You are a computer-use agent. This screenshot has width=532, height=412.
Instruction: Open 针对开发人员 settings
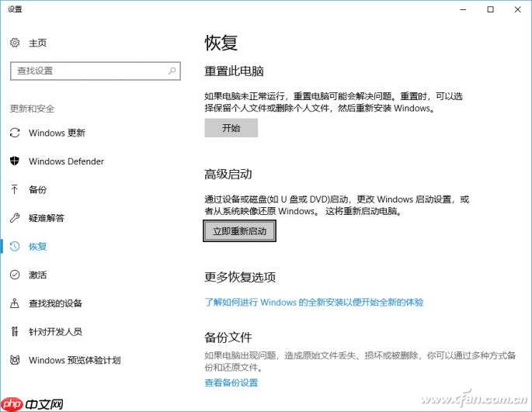pyautogui.click(x=55, y=331)
